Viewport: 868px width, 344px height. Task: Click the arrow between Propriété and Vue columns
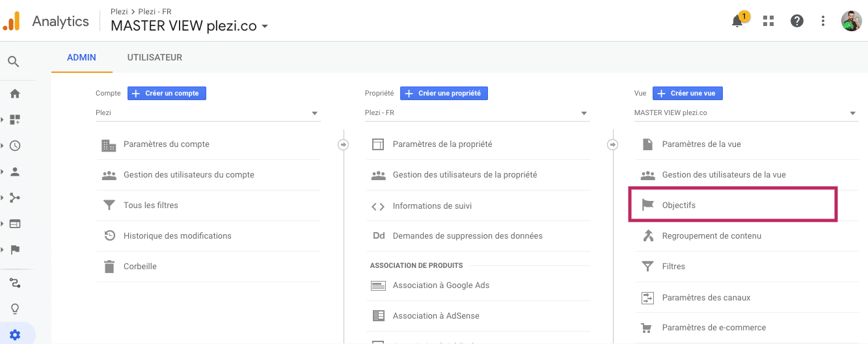(x=612, y=144)
